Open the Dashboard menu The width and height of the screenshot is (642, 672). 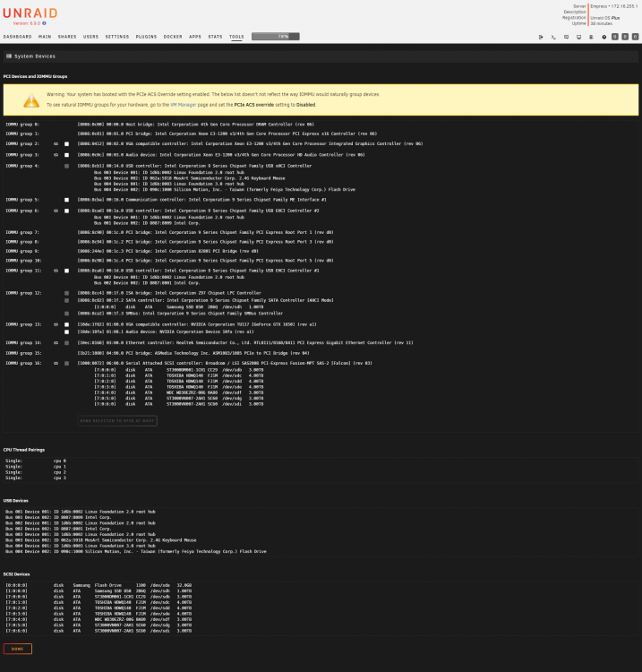[18, 37]
